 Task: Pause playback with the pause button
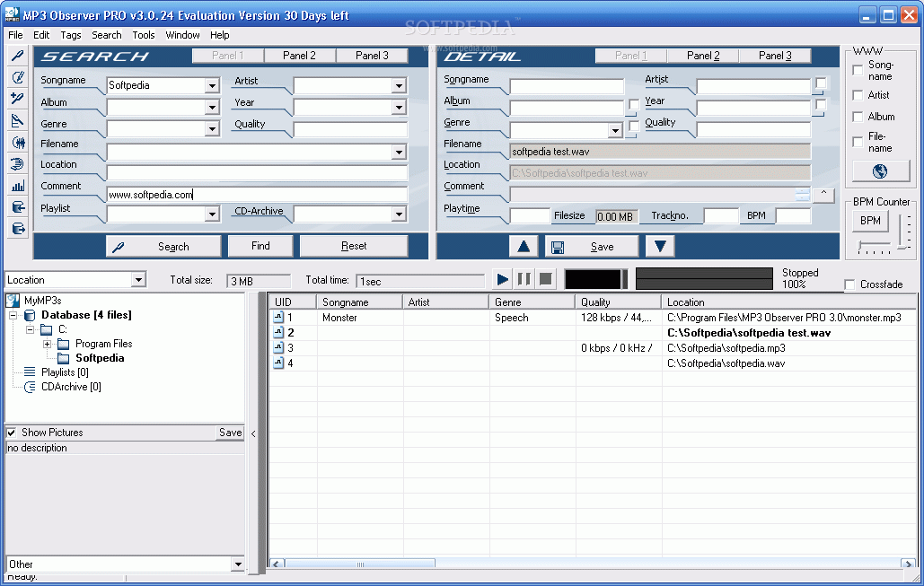(524, 278)
